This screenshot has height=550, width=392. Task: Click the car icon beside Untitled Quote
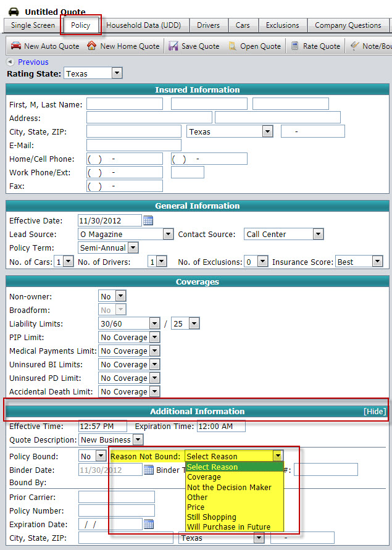point(14,12)
